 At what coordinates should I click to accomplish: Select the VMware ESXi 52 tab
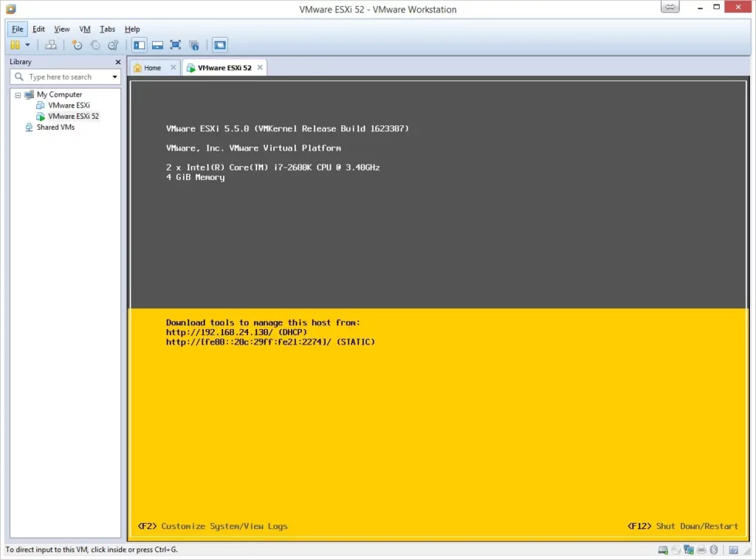click(x=224, y=68)
